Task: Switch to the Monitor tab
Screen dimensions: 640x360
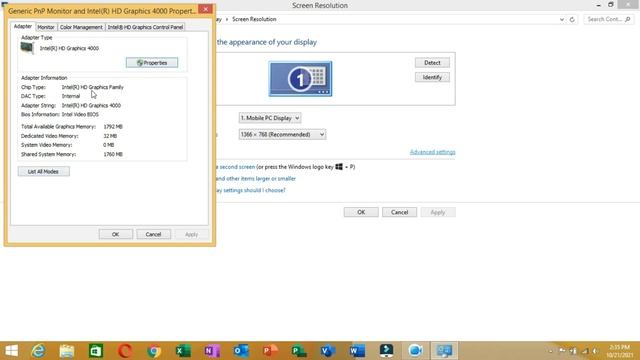Action: pyautogui.click(x=46, y=27)
